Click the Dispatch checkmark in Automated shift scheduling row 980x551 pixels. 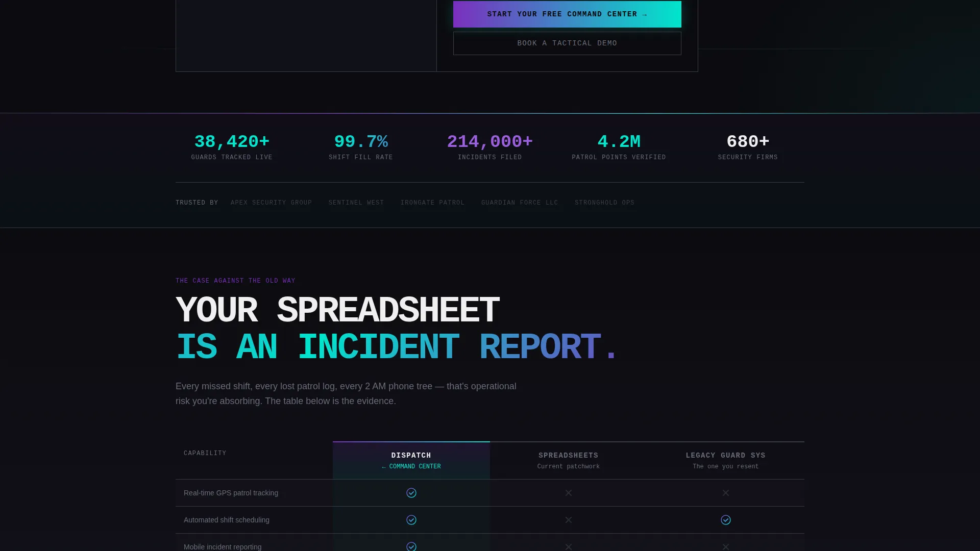pyautogui.click(x=411, y=520)
